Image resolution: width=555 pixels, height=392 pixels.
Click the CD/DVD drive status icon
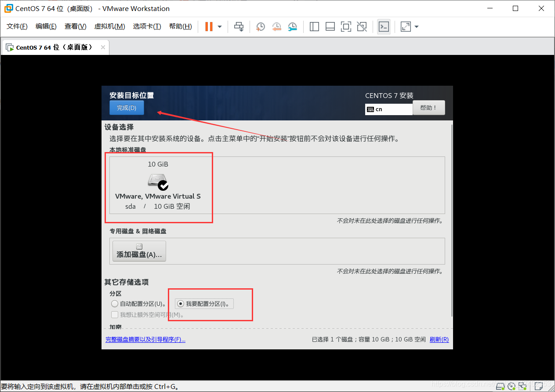pos(511,386)
